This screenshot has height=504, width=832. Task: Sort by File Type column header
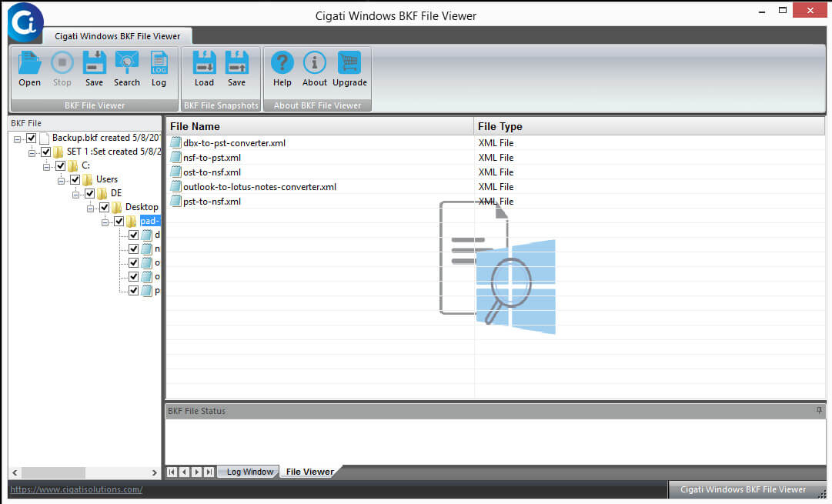[x=649, y=126]
